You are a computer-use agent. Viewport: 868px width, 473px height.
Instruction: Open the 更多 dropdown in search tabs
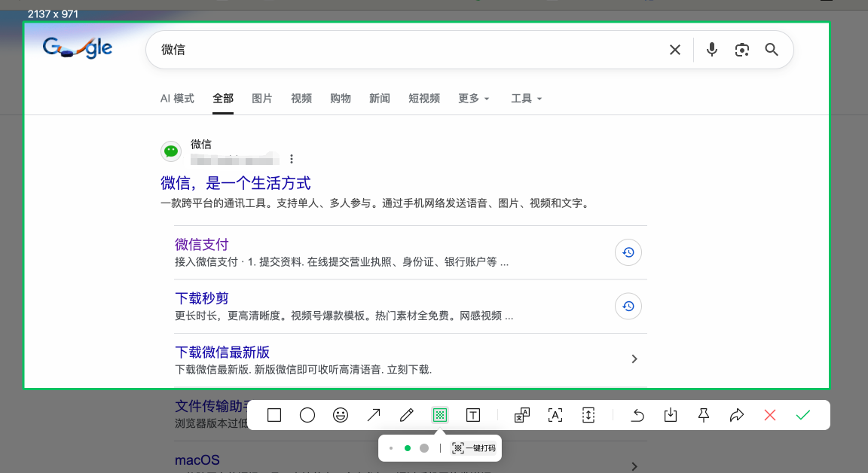coord(474,99)
